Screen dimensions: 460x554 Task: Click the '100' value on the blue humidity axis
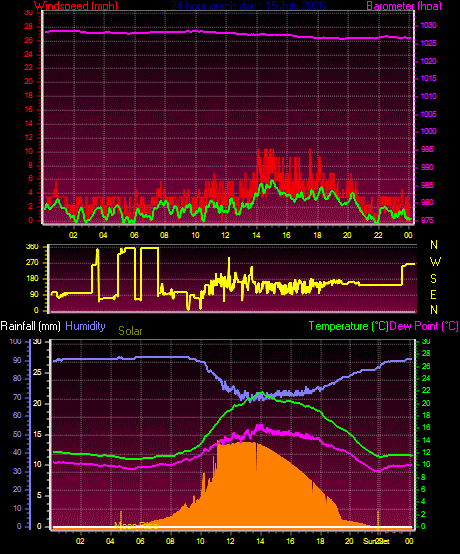click(x=16, y=342)
